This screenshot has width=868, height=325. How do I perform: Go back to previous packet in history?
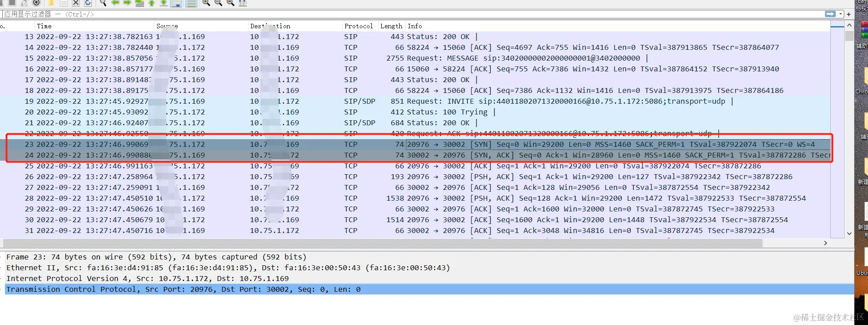click(115, 3)
